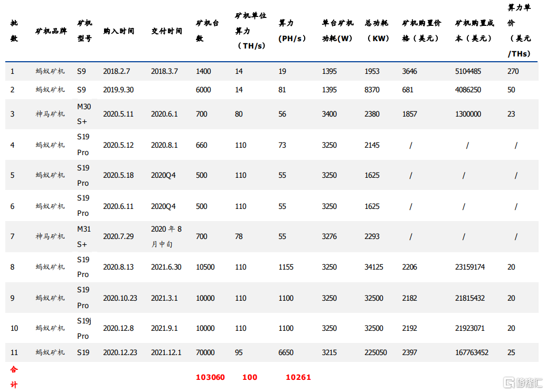Select cost value 21815432
The height and width of the screenshot is (392, 546).
pos(470,298)
